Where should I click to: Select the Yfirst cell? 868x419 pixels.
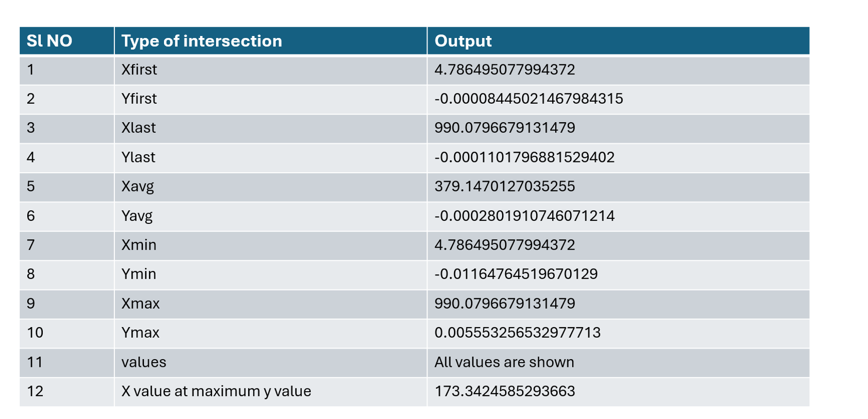(x=139, y=99)
